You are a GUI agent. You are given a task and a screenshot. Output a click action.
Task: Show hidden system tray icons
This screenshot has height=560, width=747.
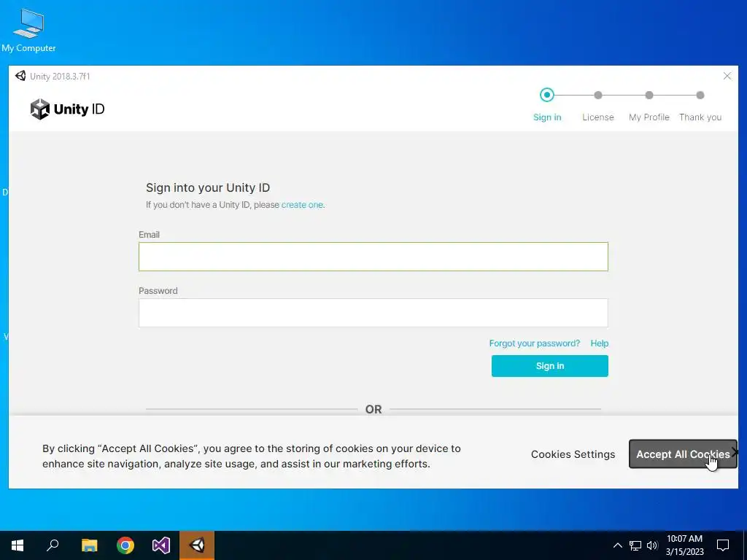[x=617, y=545]
